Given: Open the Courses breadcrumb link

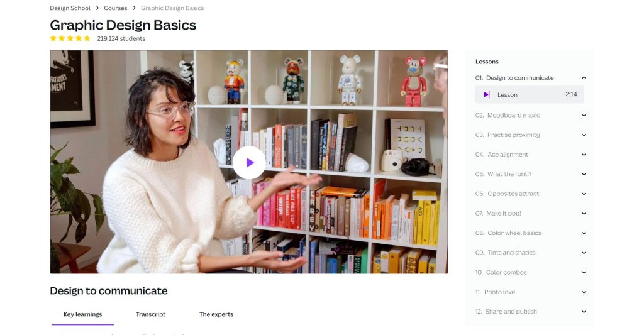Looking at the screenshot, I should point(116,8).
